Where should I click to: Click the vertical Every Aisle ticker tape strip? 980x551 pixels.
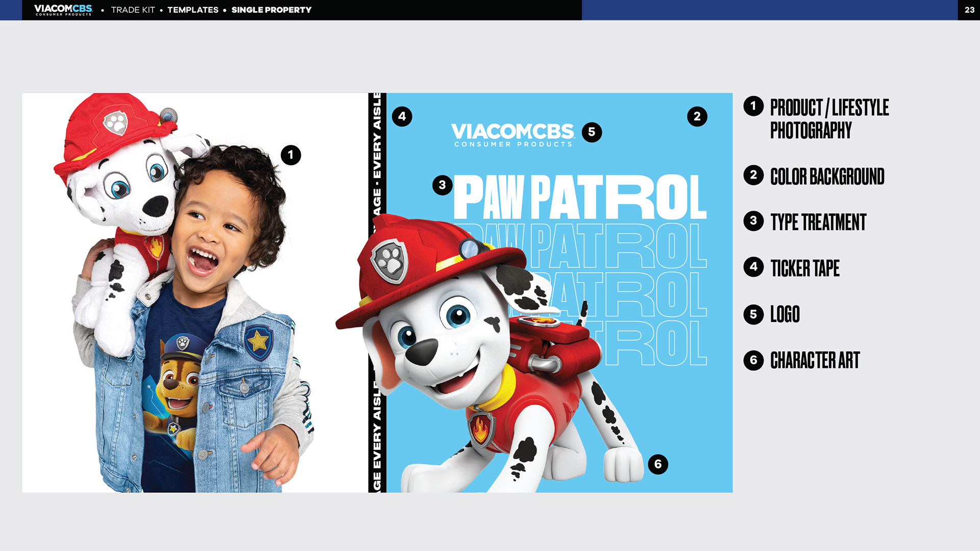377,153
